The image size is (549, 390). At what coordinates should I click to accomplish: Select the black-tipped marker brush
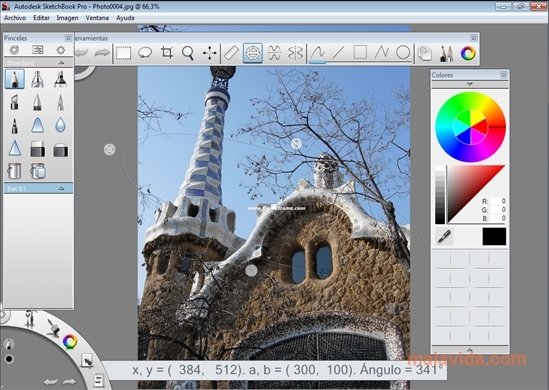pyautogui.click(x=60, y=79)
